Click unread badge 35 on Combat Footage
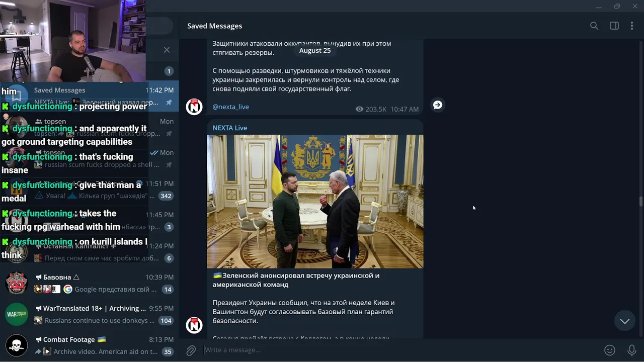644x362 pixels. coord(168,351)
